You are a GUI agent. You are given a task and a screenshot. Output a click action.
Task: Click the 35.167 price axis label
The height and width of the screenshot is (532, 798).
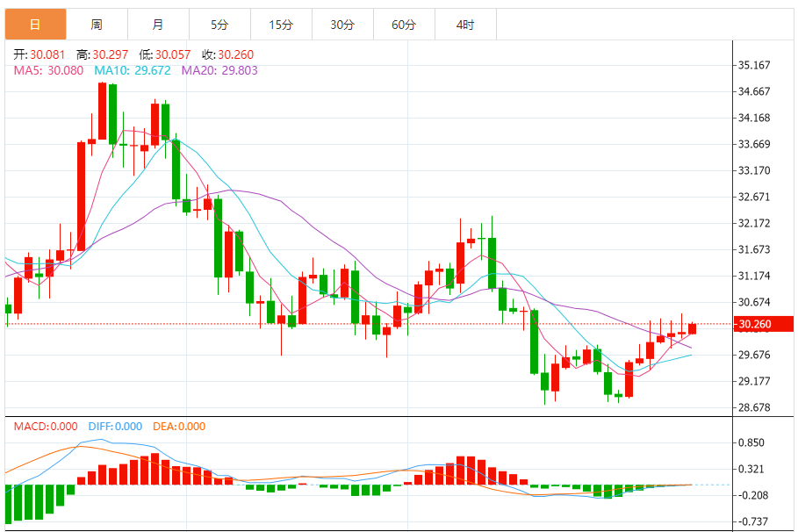tap(754, 65)
